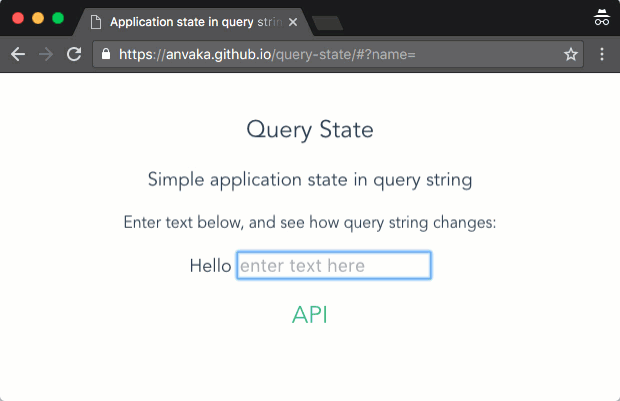
Task: Reload the current page
Action: [x=73, y=55]
